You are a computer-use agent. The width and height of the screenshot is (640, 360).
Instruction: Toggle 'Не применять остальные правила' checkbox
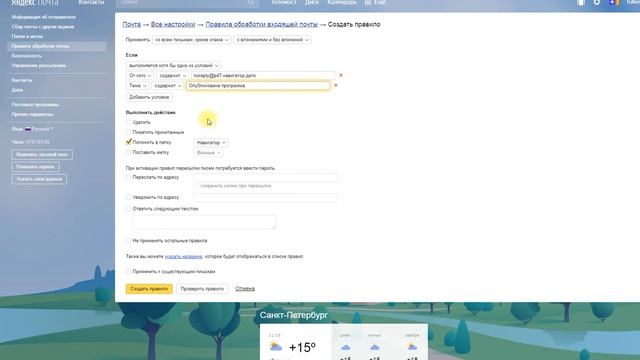pyautogui.click(x=129, y=240)
